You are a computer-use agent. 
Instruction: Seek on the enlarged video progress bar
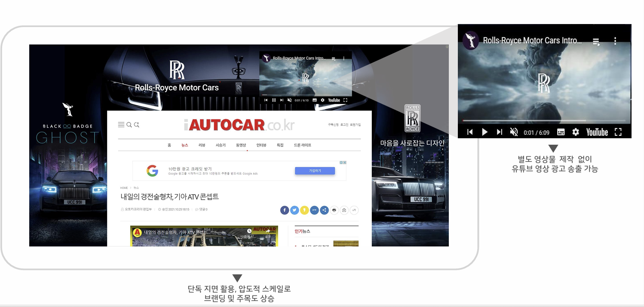click(544, 121)
